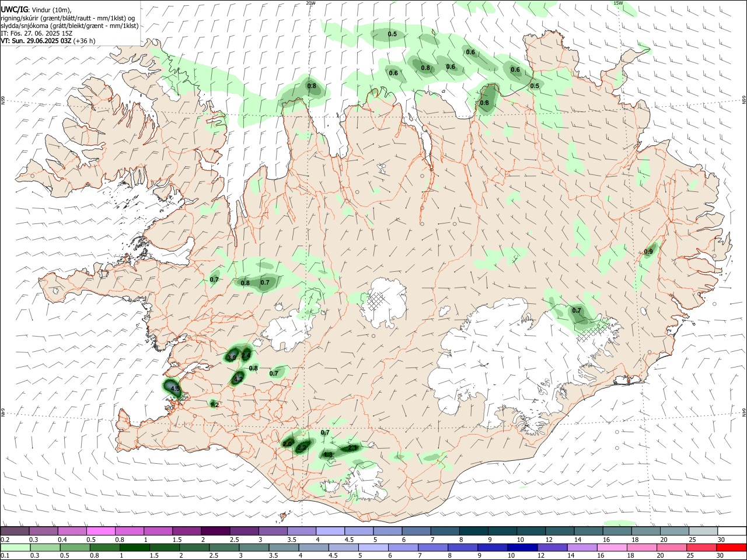This screenshot has width=747, height=560.
Task: Pick the lower legend swatch starting at 0.5
Action: (75, 548)
